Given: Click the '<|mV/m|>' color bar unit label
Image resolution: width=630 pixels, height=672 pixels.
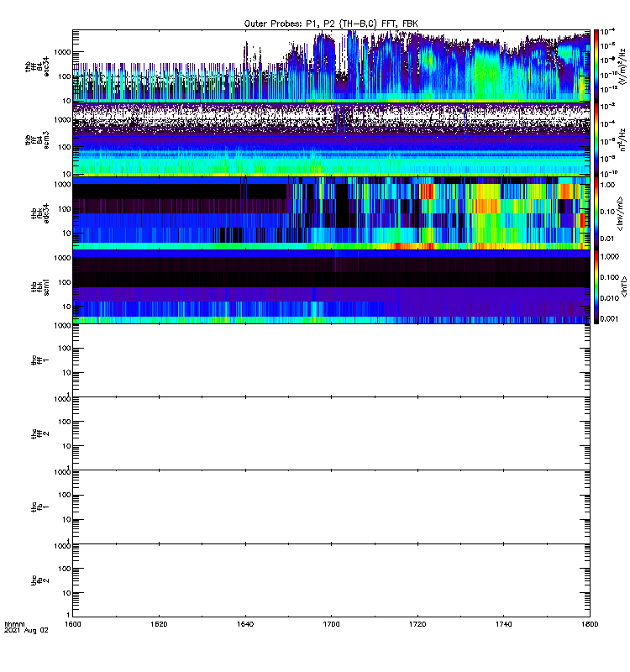Looking at the screenshot, I should pos(620,213).
